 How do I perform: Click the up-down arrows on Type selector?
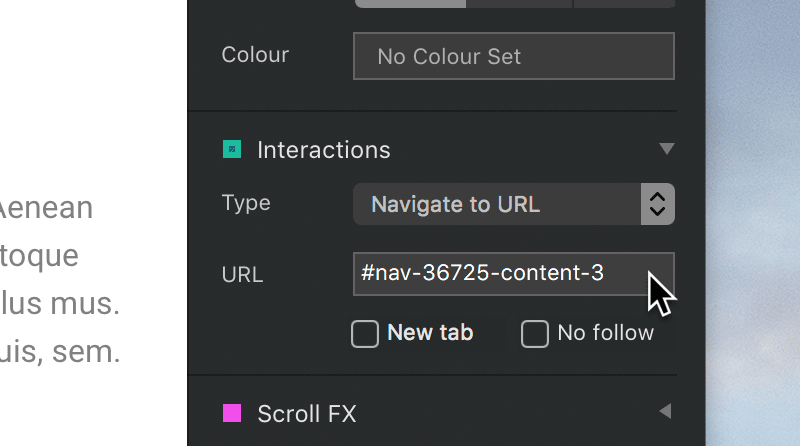(658, 204)
